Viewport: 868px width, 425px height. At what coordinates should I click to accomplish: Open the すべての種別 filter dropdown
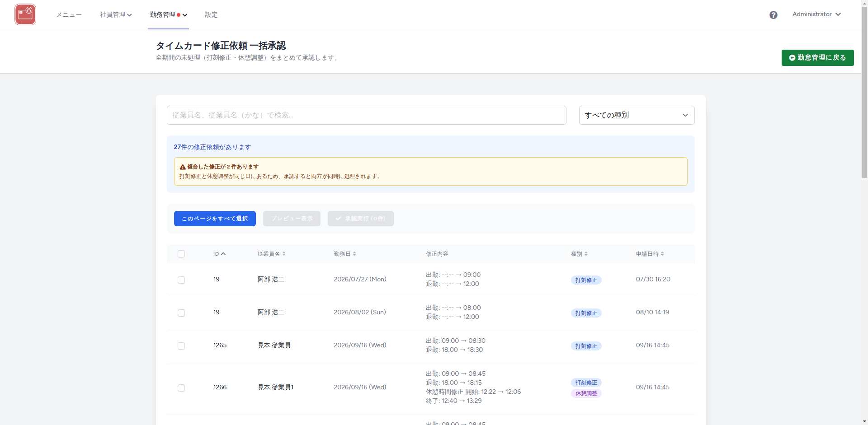(x=637, y=115)
